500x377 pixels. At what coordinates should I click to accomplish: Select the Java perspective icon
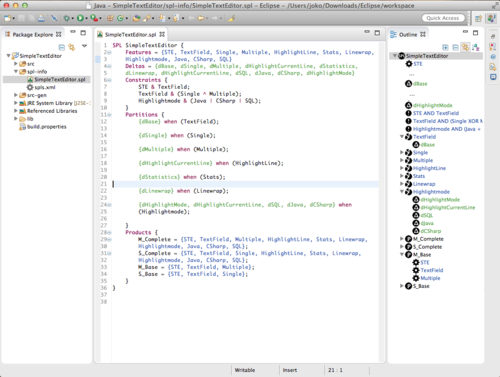pos(492,18)
